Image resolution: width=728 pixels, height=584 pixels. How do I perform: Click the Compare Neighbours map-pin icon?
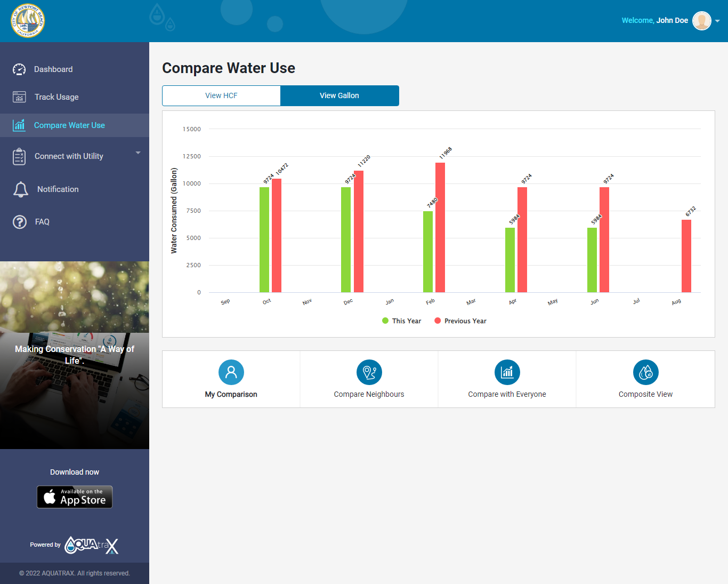[x=369, y=372]
